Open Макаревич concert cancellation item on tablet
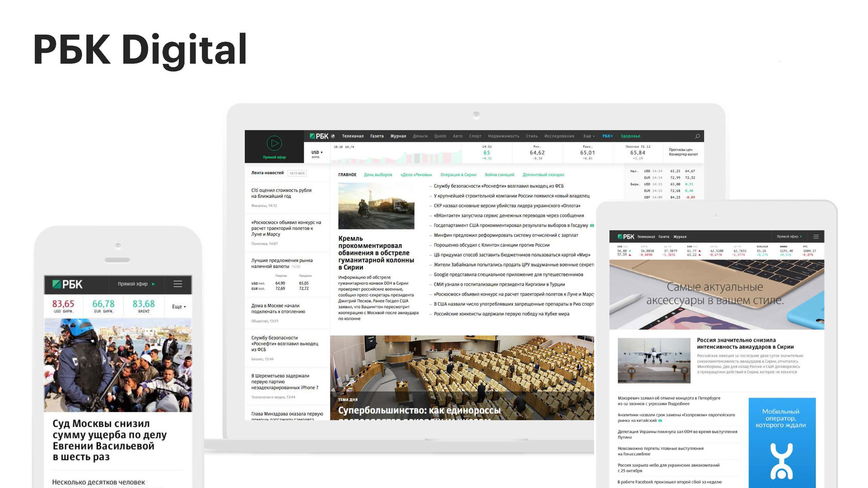The image size is (868, 488). click(669, 401)
